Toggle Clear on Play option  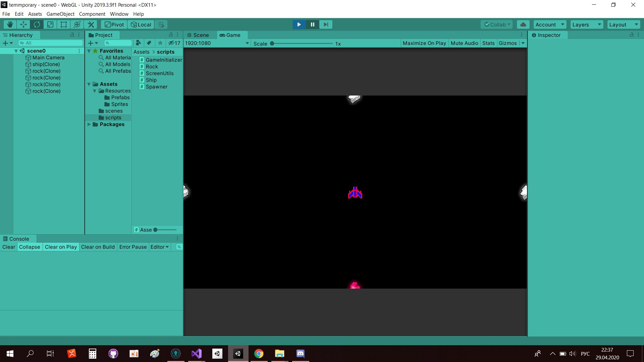61,247
